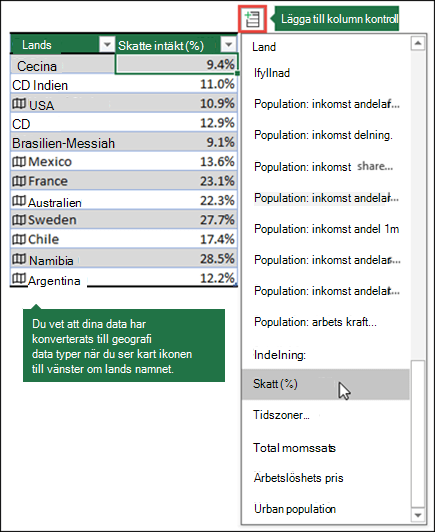The image size is (435, 532).
Task: Click the field list scroll down arrow
Action: pyautogui.click(x=418, y=515)
